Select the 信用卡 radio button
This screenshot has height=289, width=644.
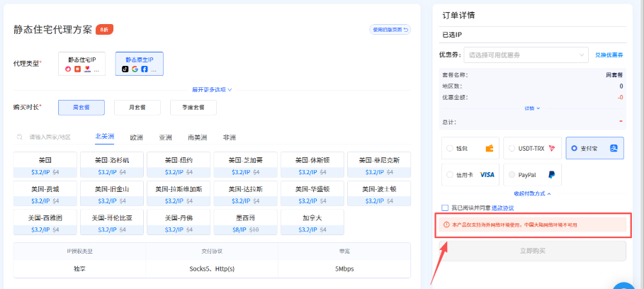(449, 175)
